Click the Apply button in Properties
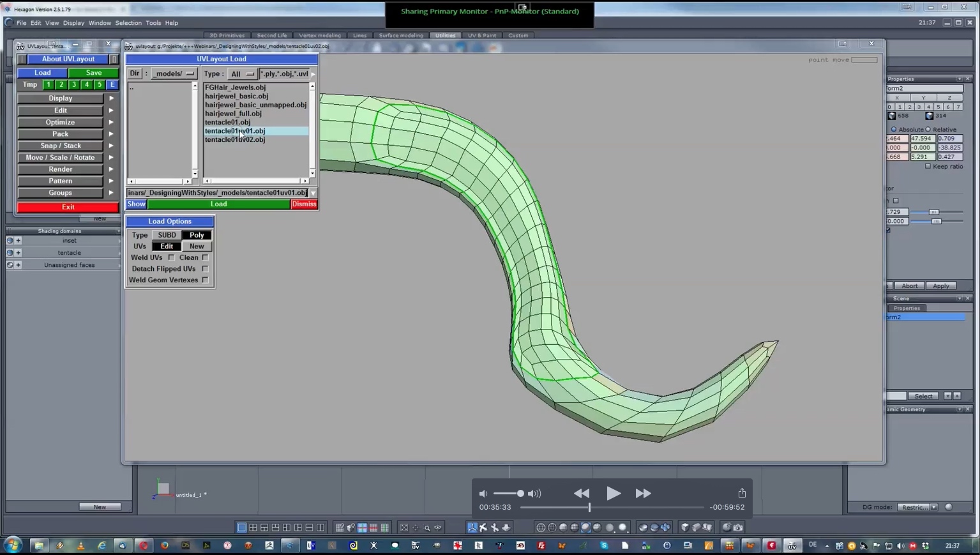The width and height of the screenshot is (980, 555). (941, 286)
